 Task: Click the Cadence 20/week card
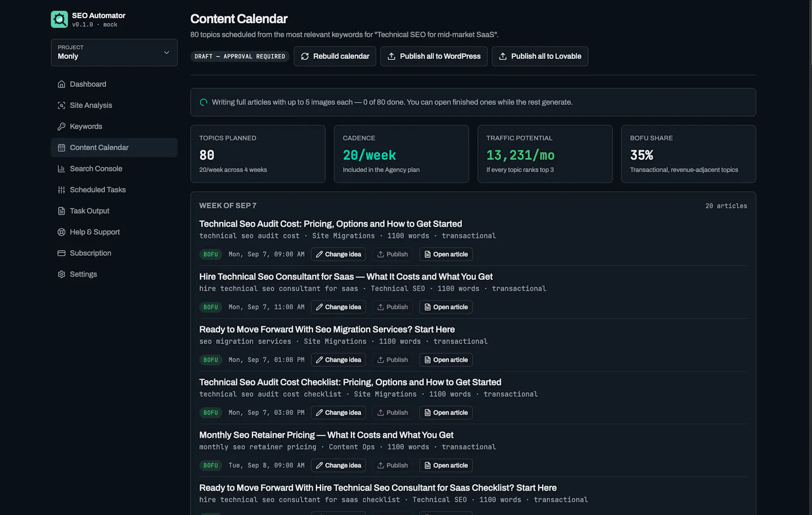tap(401, 154)
